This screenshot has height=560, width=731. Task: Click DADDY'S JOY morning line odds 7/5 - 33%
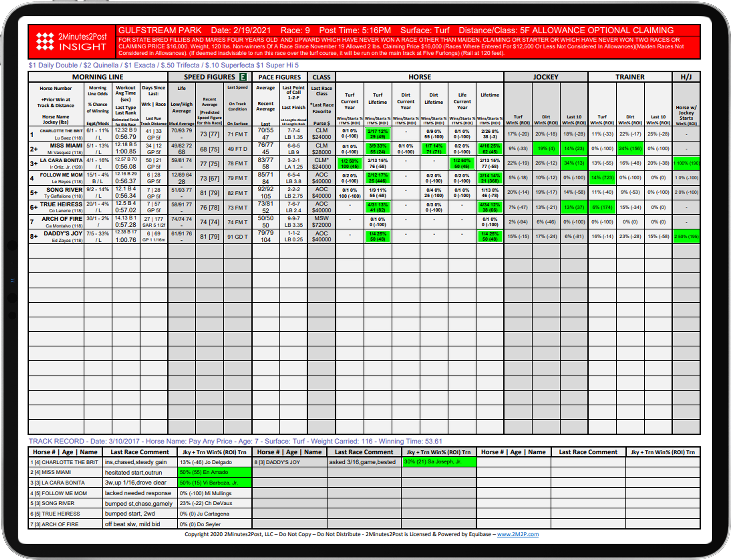pyautogui.click(x=98, y=234)
